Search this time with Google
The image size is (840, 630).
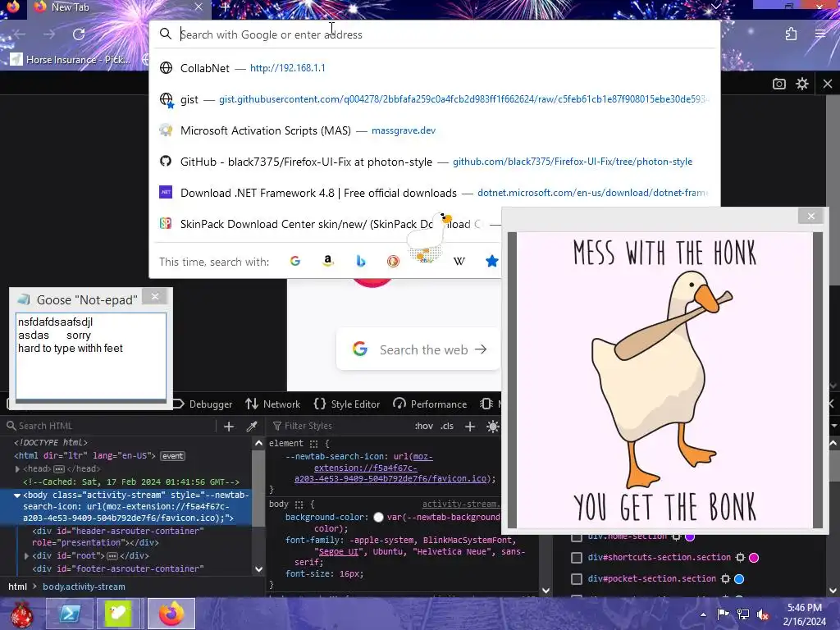295,262
